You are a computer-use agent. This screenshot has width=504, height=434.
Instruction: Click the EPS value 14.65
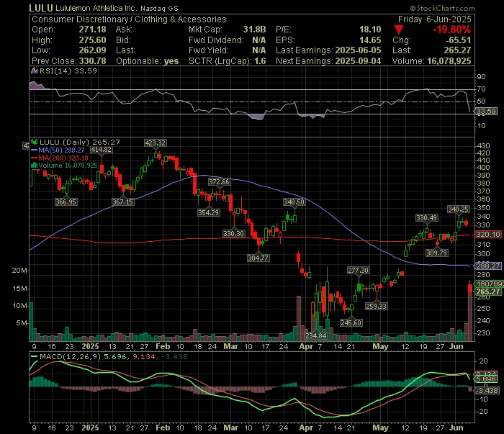coord(370,40)
